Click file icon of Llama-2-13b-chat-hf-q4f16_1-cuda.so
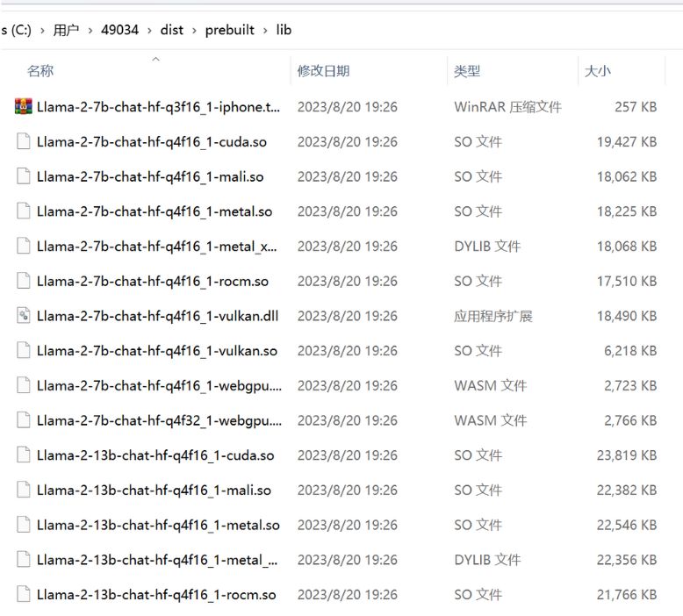Image resolution: width=683 pixels, height=616 pixels. pyautogui.click(x=23, y=455)
